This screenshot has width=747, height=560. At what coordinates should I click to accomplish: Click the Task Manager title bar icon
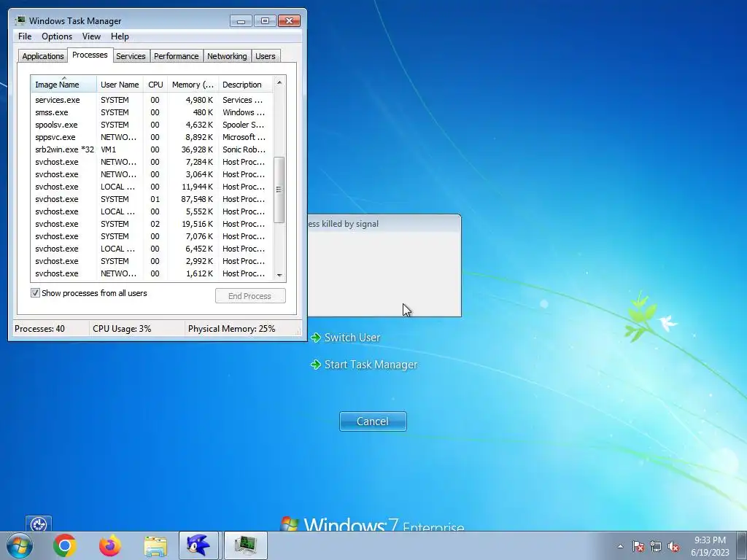pyautogui.click(x=20, y=20)
